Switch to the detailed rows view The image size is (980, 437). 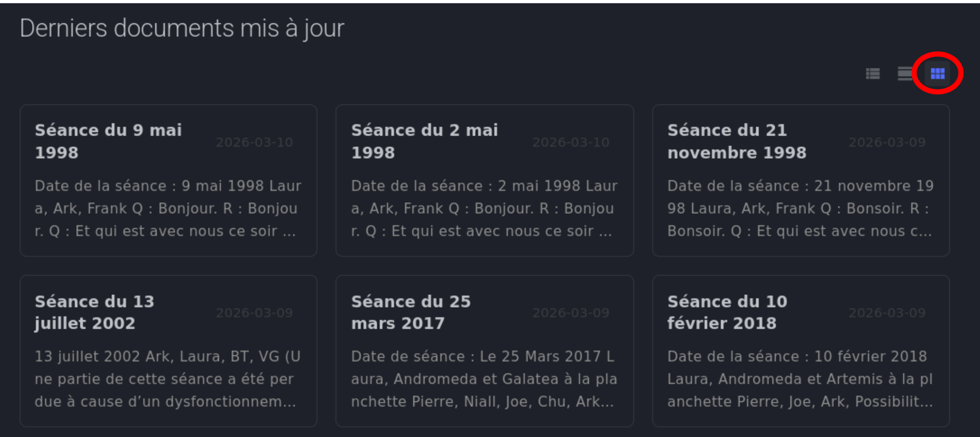coord(904,73)
